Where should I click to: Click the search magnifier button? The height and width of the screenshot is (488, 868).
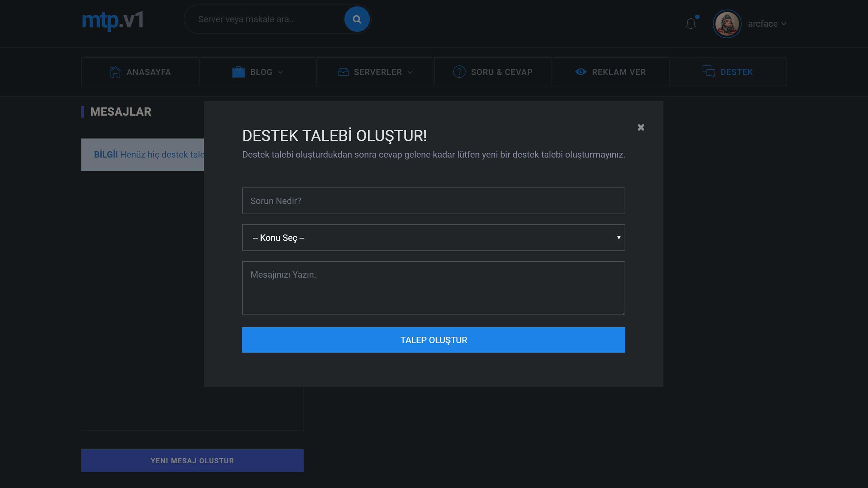tap(357, 19)
